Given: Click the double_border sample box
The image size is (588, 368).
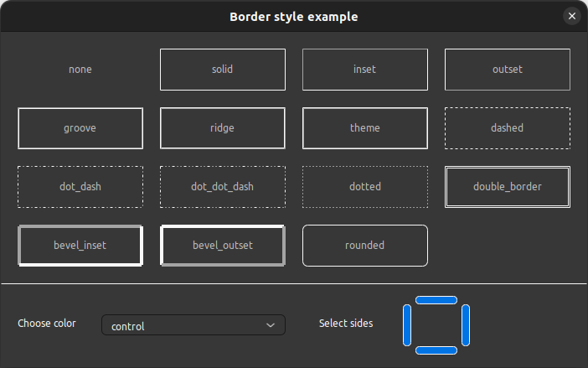Looking at the screenshot, I should point(508,187).
